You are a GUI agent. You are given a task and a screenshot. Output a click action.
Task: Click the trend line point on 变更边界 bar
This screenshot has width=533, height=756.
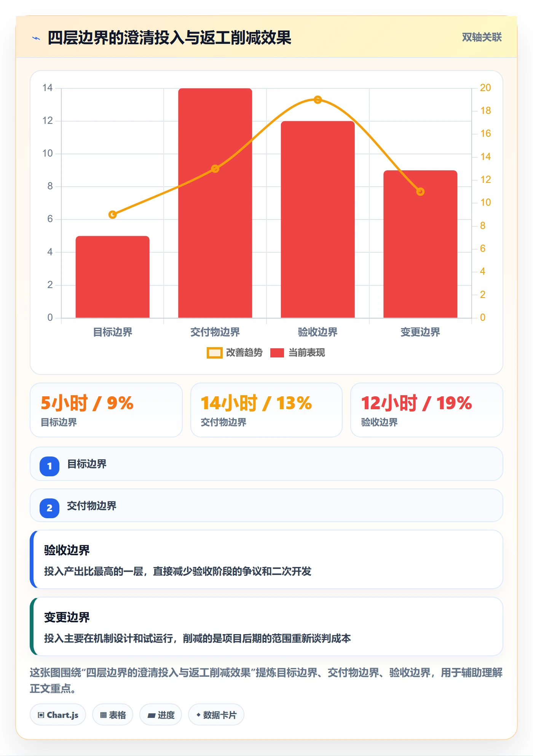click(420, 192)
